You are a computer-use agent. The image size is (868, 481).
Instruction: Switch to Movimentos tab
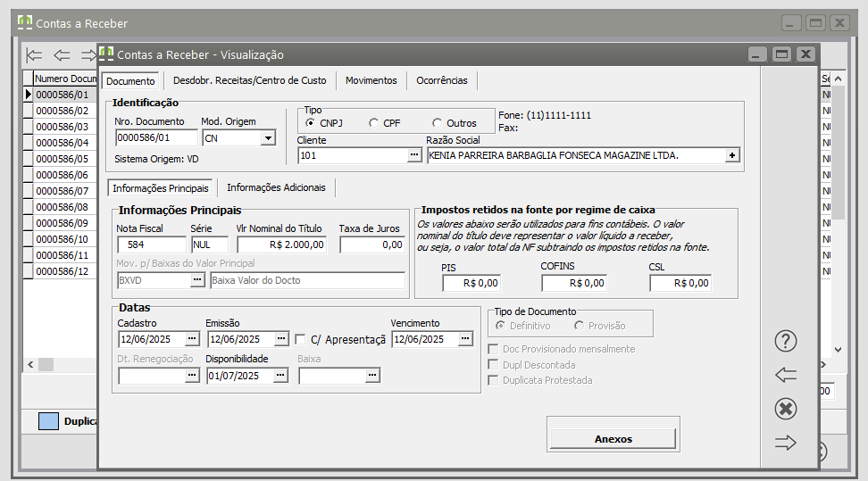[x=371, y=80]
